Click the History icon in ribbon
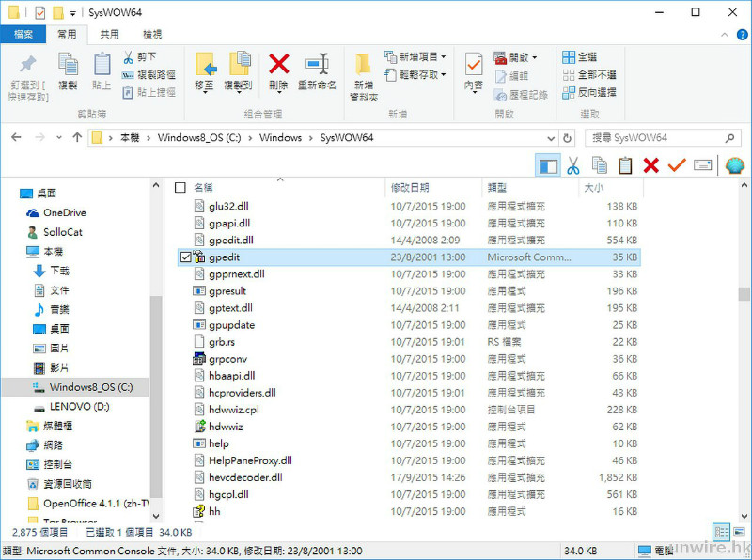752x560 pixels. (x=500, y=95)
